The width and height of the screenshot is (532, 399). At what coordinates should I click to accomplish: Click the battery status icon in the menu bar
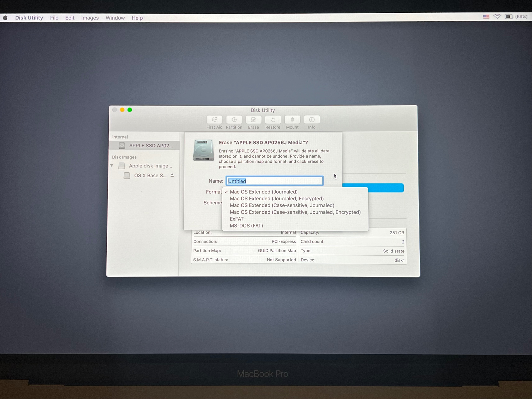pos(508,17)
